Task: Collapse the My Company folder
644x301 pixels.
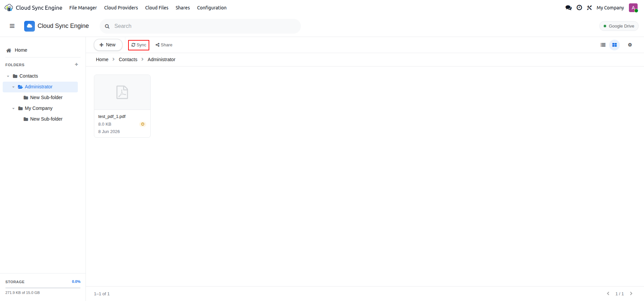Action: (x=13, y=109)
